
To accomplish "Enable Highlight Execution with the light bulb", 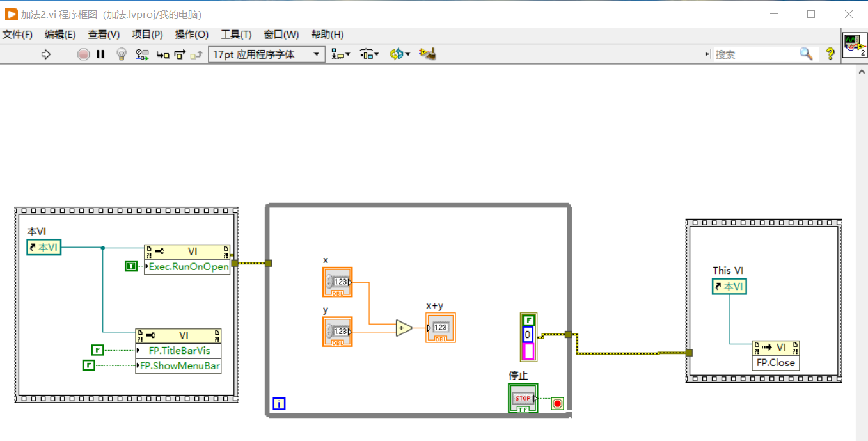I will (122, 54).
